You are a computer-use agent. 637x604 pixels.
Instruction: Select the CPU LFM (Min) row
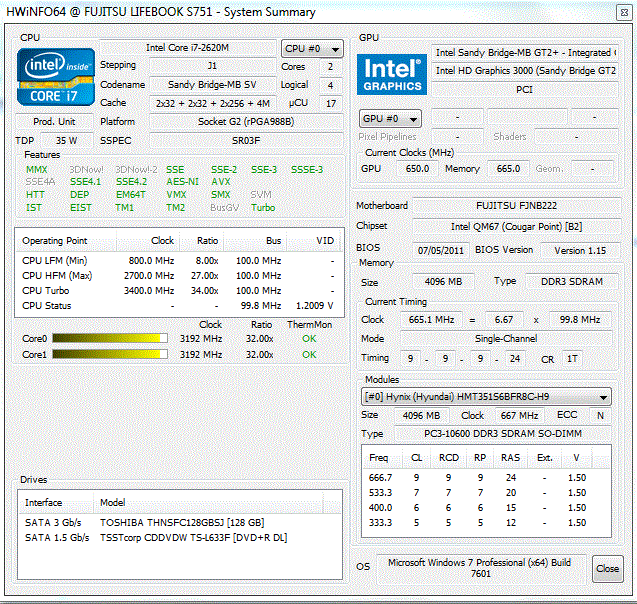179,261
